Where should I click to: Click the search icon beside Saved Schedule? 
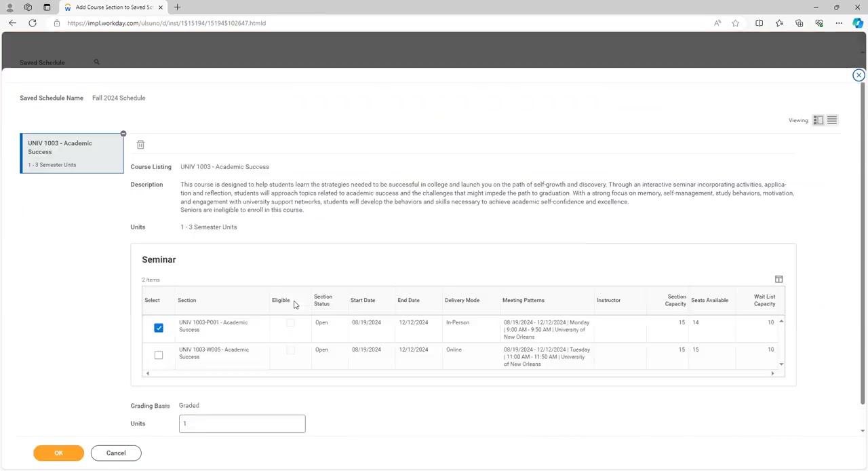point(96,62)
